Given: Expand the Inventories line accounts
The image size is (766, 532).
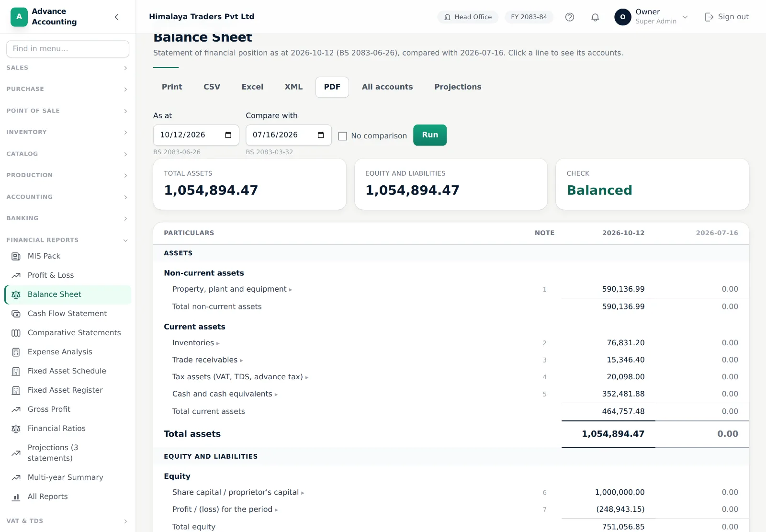Looking at the screenshot, I should point(195,343).
